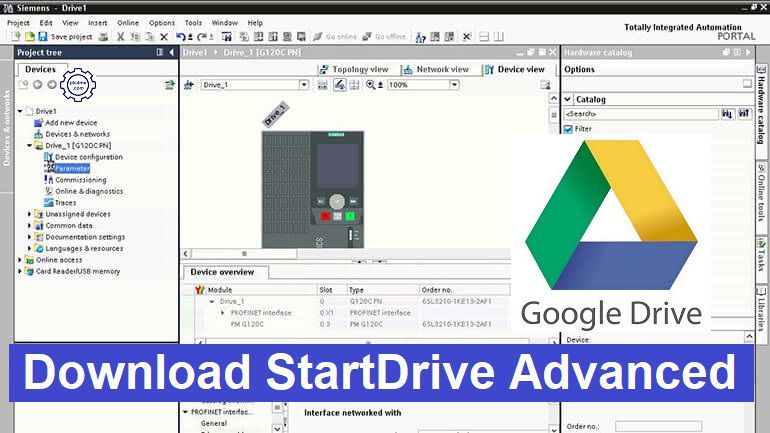Click the Undo arrow icon

[x=180, y=37]
